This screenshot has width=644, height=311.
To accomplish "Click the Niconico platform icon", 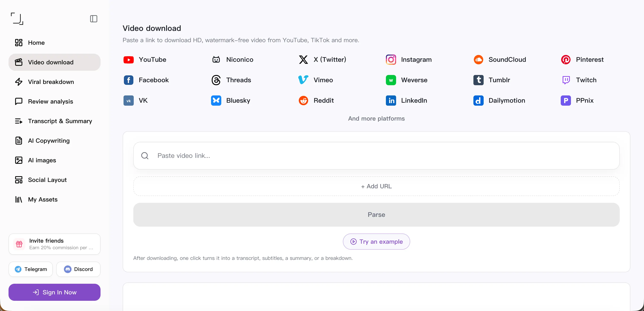I will coord(216,60).
